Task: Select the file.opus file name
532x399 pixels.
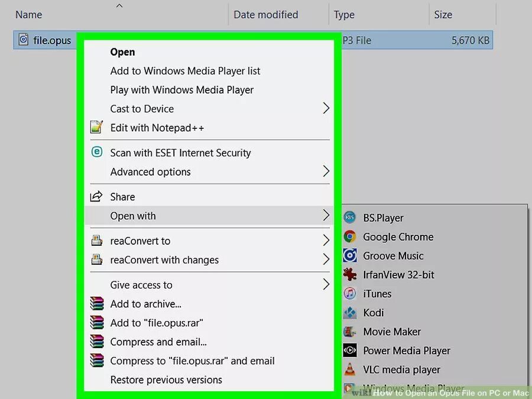Action: pos(52,40)
